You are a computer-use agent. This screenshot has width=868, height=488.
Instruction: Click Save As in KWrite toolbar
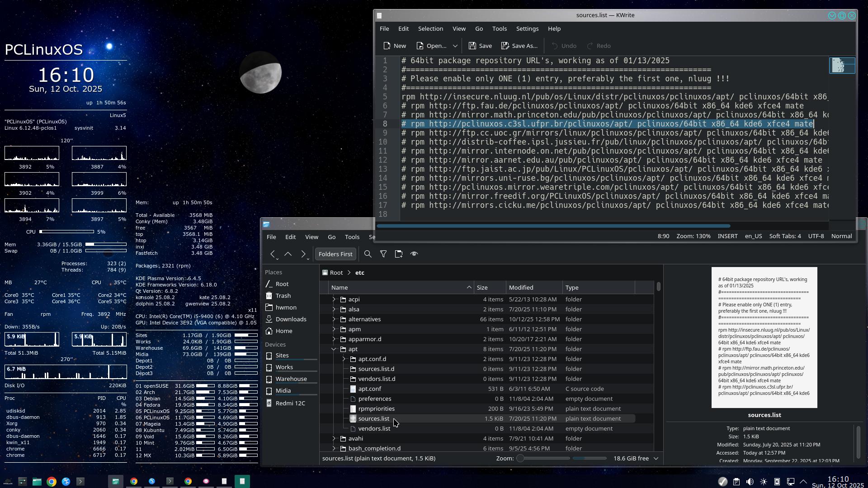click(x=519, y=46)
